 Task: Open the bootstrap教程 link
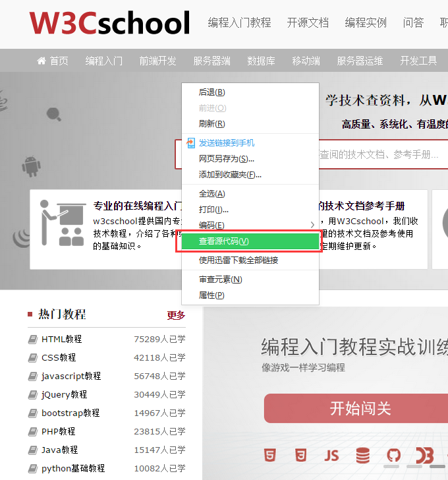[70, 413]
